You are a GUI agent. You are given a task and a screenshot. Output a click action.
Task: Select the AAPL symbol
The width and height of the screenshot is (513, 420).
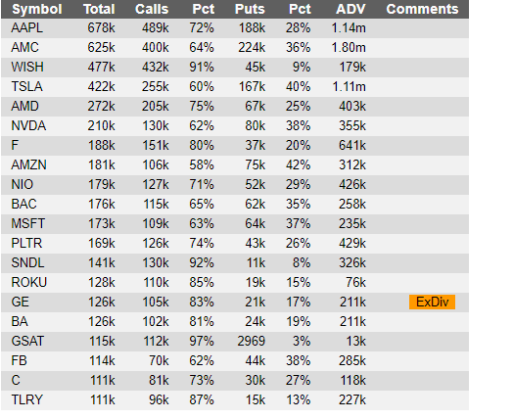pyautogui.click(x=26, y=28)
